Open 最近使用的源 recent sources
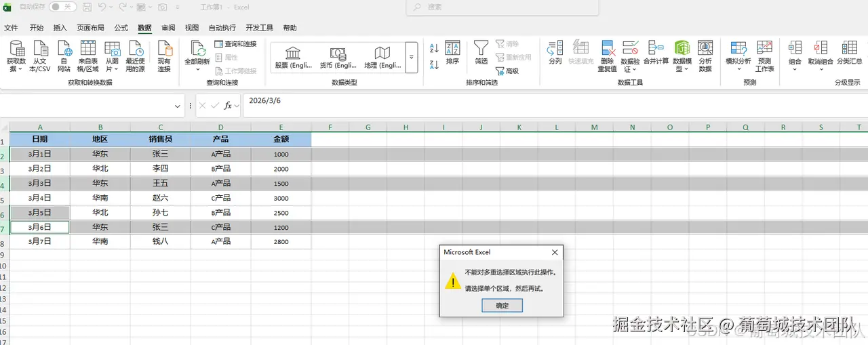Viewport: 868px width, 345px height. 136,56
